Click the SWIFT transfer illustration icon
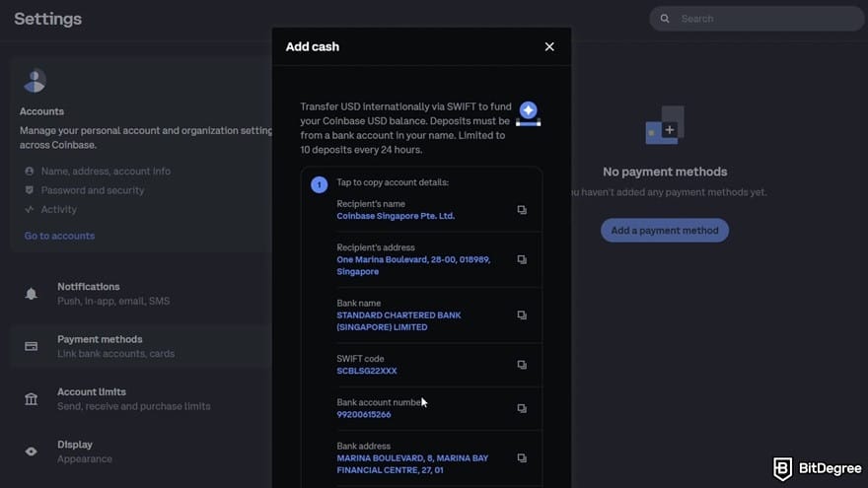Screen dimensions: 868x488 (x=528, y=113)
